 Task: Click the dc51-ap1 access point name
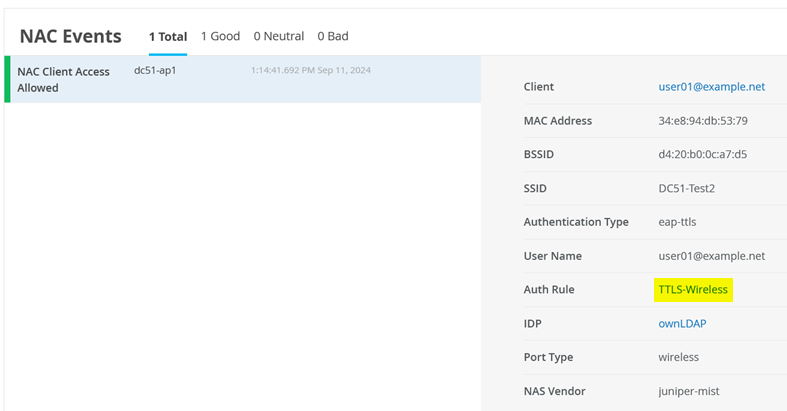[155, 71]
